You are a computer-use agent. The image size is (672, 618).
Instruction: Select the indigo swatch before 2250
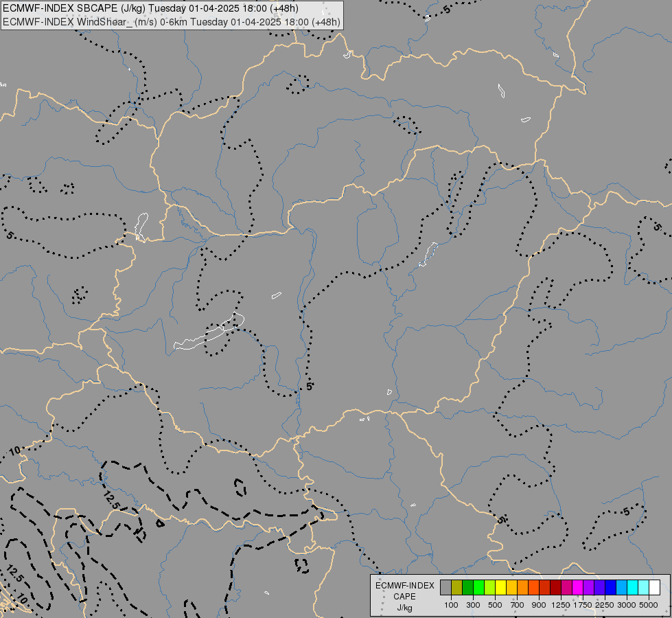599,587
